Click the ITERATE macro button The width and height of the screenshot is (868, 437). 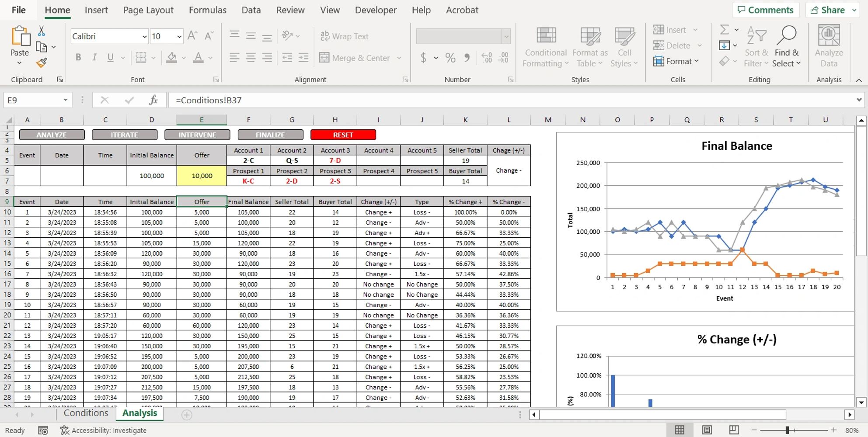[125, 135]
